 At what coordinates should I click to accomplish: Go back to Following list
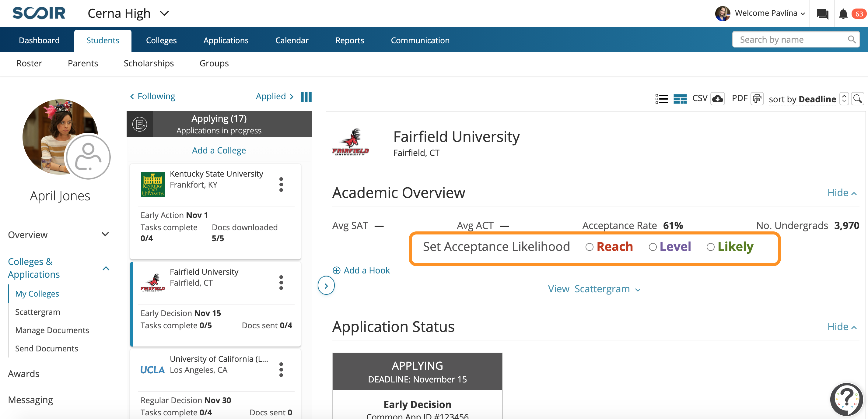[x=152, y=97]
